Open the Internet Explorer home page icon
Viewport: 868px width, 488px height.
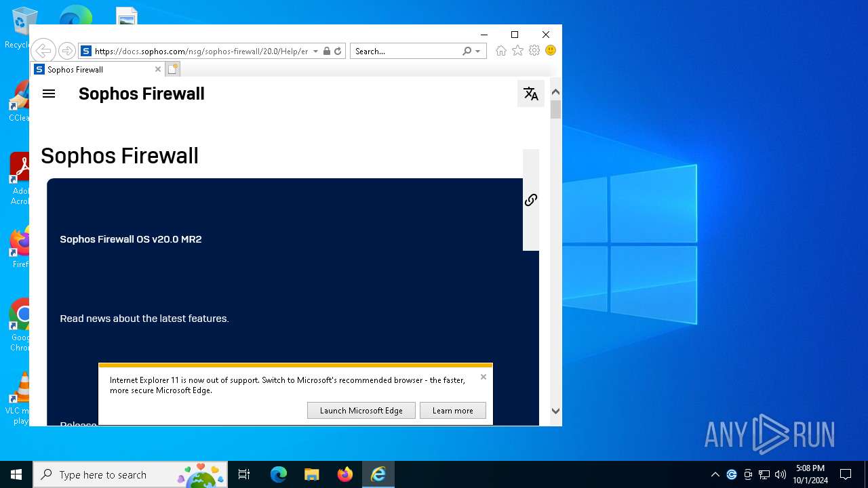point(501,51)
